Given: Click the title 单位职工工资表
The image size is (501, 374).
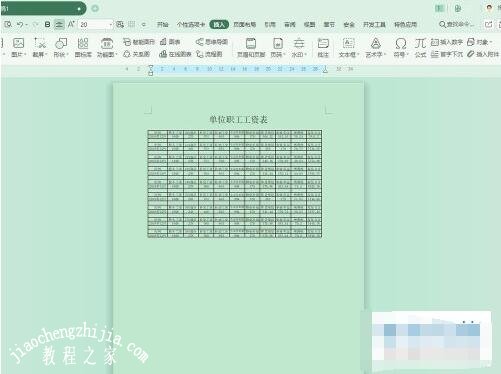Looking at the screenshot, I should [x=238, y=120].
